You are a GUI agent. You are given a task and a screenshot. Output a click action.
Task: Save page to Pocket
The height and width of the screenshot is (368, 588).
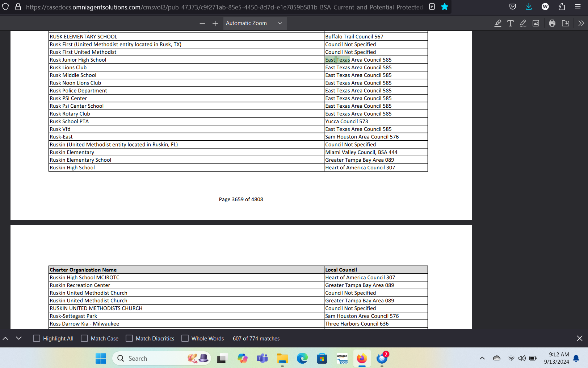513,7
